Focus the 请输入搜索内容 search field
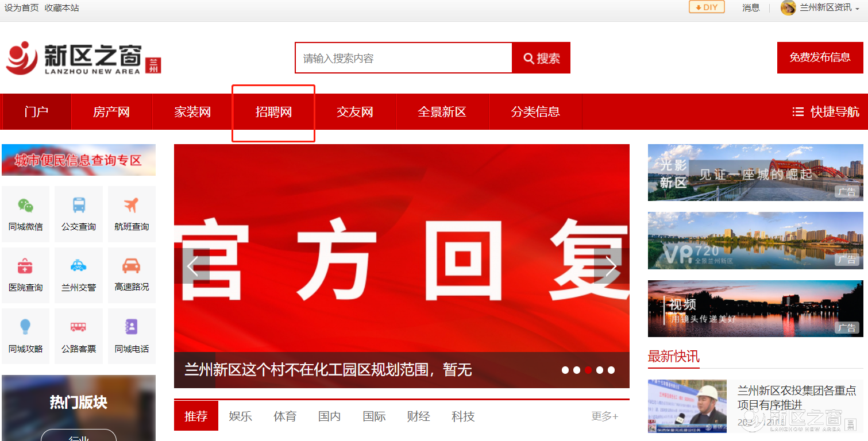Image resolution: width=868 pixels, height=441 pixels. point(403,58)
